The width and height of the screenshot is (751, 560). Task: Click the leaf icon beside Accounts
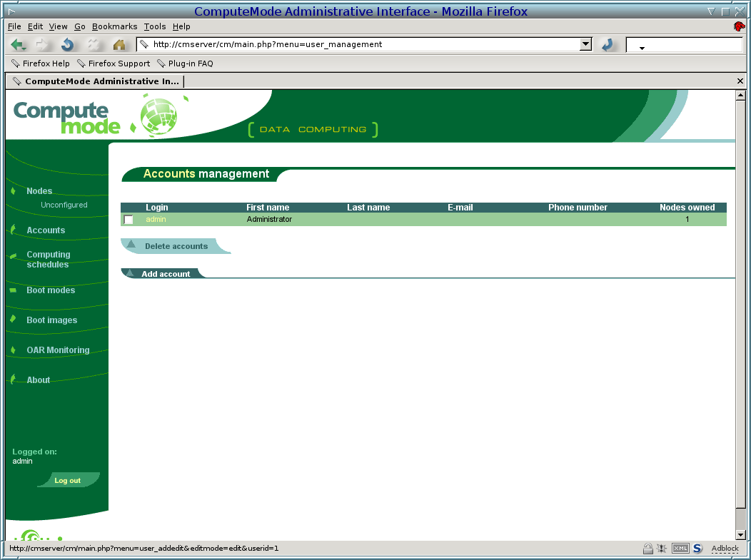(14, 229)
